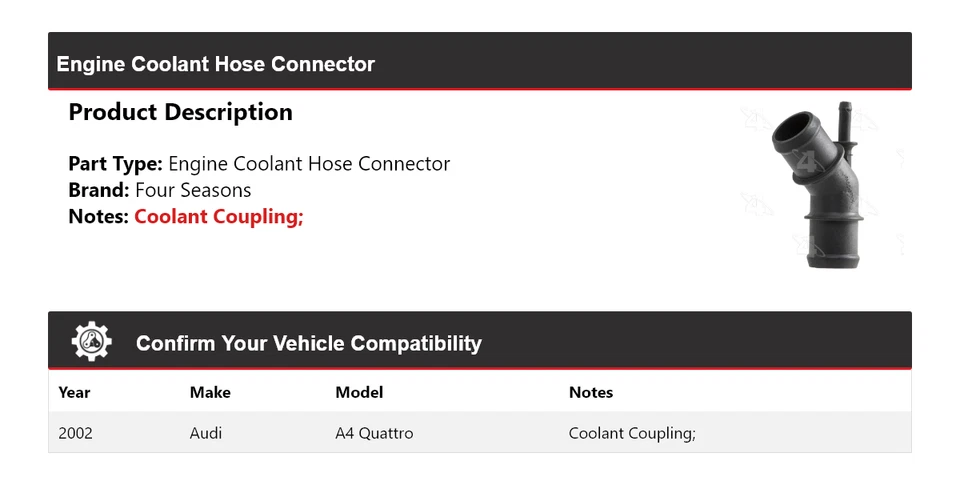960x485 pixels.
Task: Click the 2002 year cell
Action: coord(75,433)
